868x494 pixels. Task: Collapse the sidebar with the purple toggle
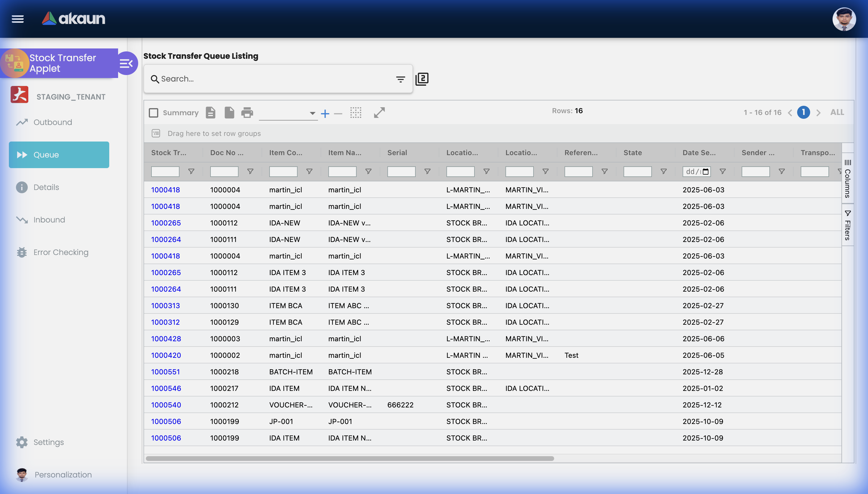point(126,63)
